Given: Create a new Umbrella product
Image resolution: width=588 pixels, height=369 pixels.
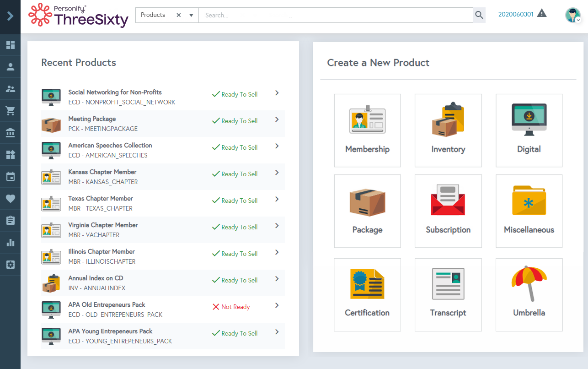Looking at the screenshot, I should coord(529,295).
